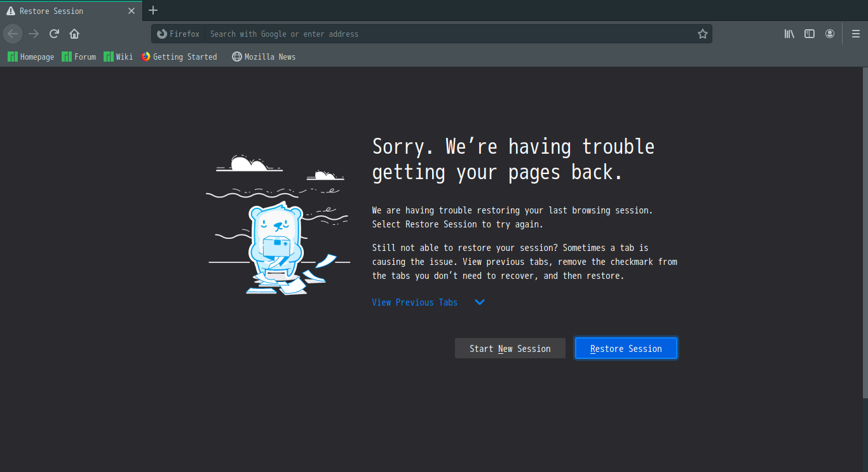Show sidebars icon in toolbar

point(810,34)
